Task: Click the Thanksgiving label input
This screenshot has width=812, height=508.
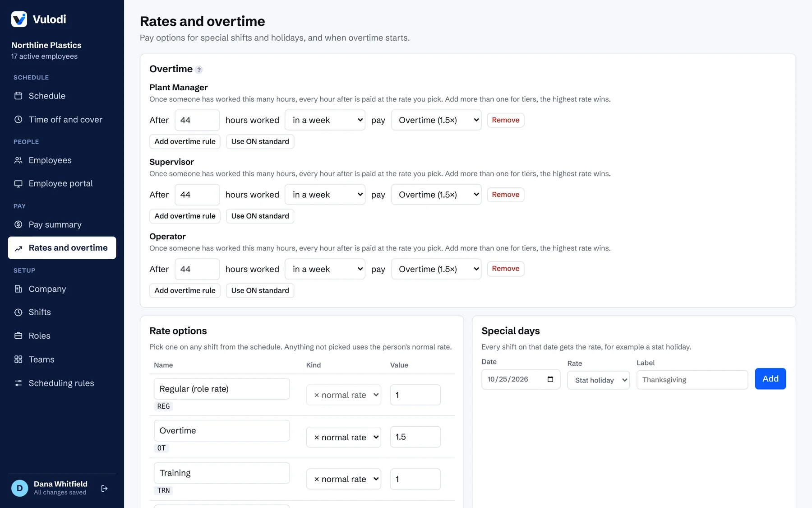Action: 692,380
